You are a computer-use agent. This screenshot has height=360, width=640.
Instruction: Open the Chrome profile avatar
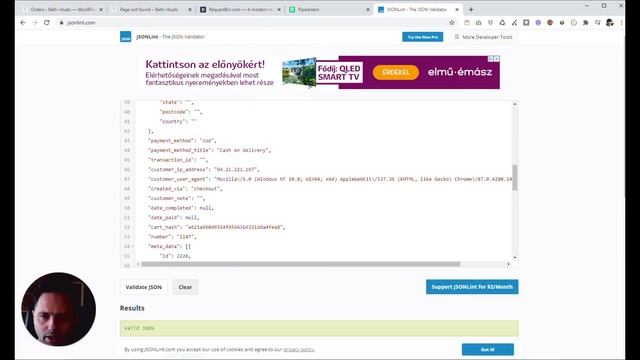610,23
